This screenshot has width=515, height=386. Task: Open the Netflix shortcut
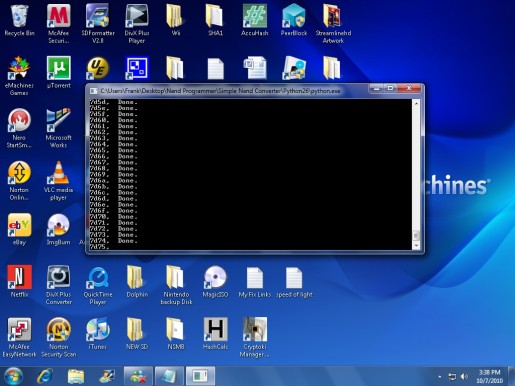[x=19, y=281]
